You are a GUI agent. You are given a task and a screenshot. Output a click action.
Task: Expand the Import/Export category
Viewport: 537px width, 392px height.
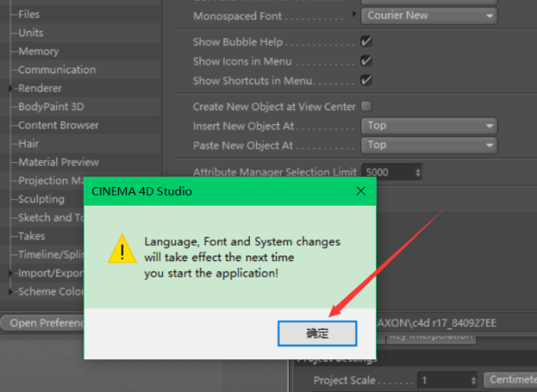12,273
